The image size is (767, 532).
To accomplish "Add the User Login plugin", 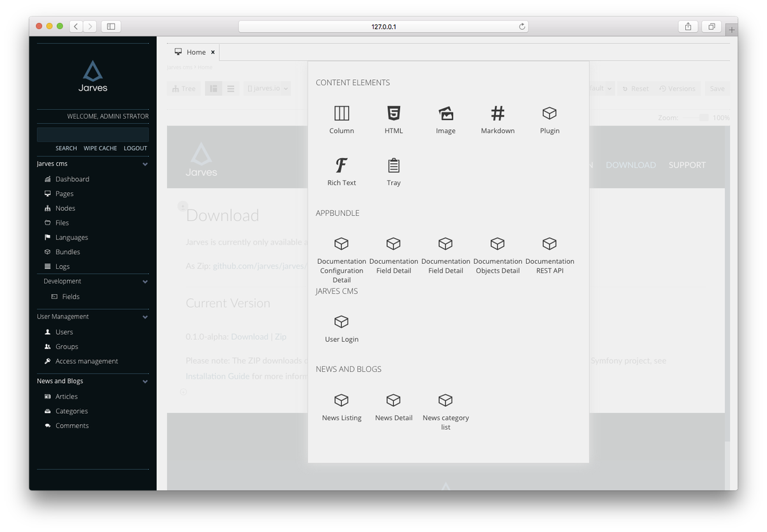I will pyautogui.click(x=342, y=328).
